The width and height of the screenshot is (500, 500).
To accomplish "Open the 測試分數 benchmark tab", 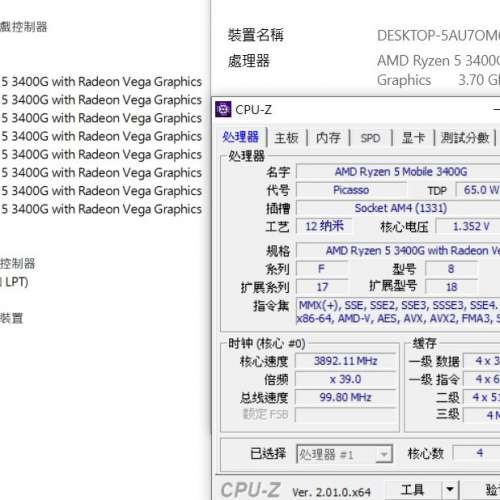I will pos(465,138).
